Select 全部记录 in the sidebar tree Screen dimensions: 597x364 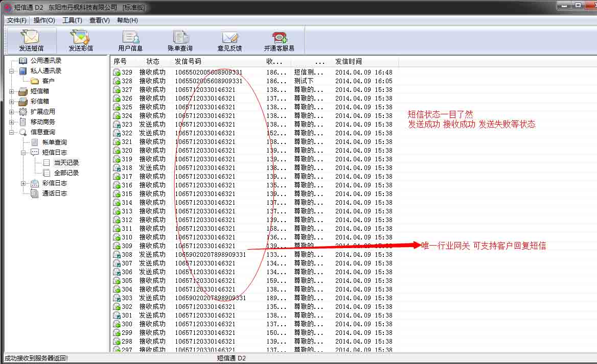65,173
